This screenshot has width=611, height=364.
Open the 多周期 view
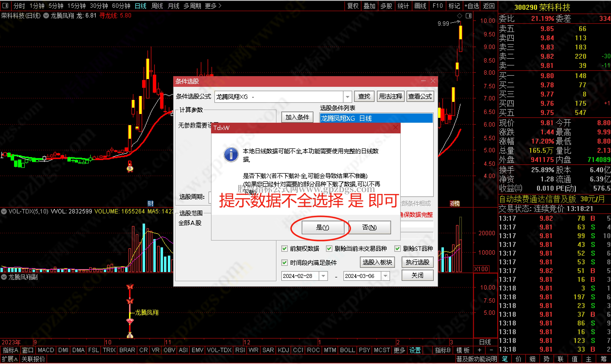tap(192, 6)
